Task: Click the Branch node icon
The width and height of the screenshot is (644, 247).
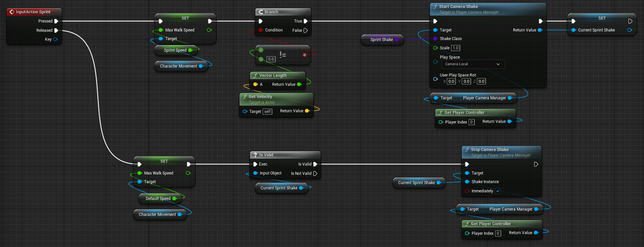Action: (x=261, y=12)
